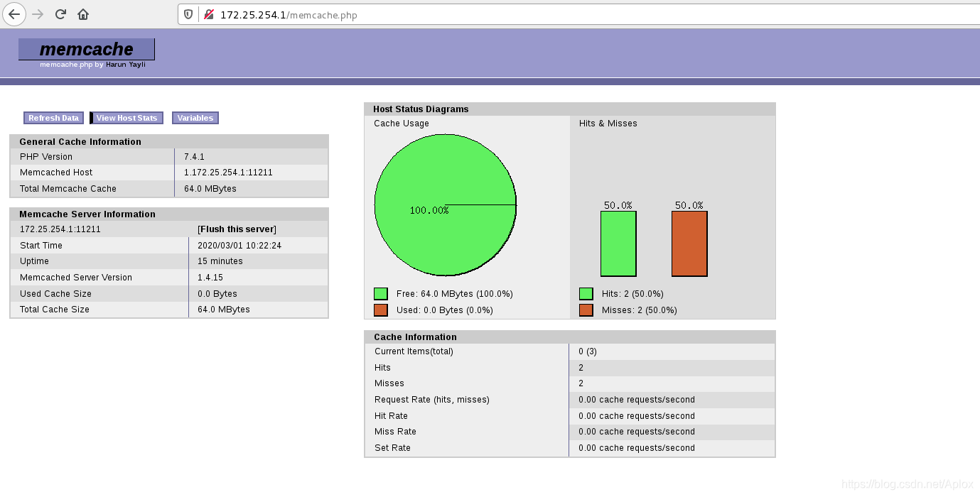Click the browser forward arrow
Screen dimensions: 980x497
pyautogui.click(x=38, y=14)
